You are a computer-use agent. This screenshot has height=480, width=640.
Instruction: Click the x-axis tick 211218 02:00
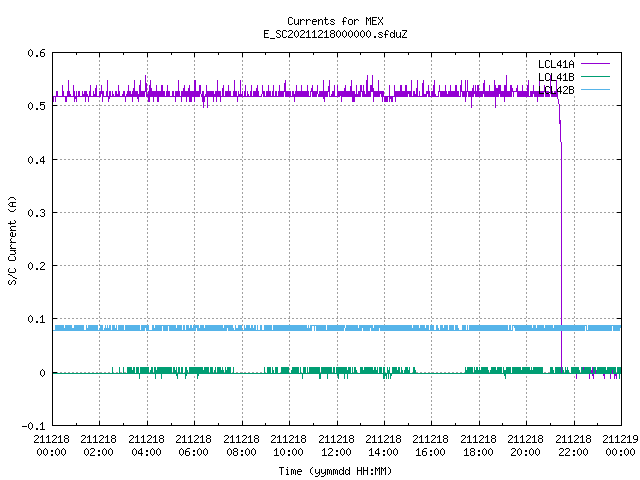(99, 445)
